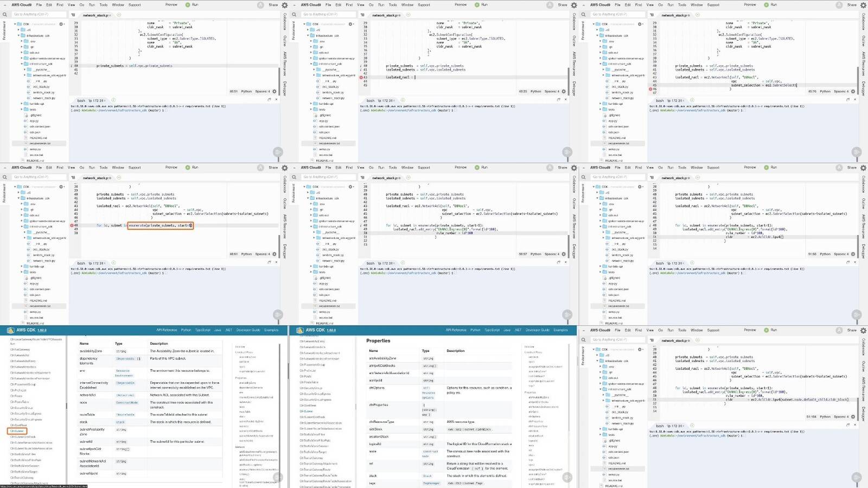Expand the __pycache__ folder arrow in the 40:51 window
The image size is (868, 488).
[x=25, y=69]
